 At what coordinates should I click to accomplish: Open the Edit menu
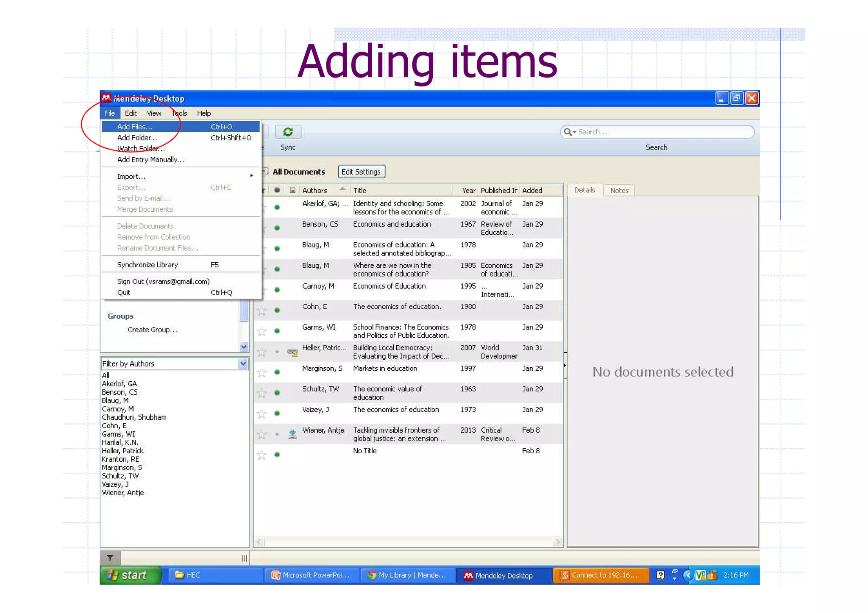click(131, 113)
